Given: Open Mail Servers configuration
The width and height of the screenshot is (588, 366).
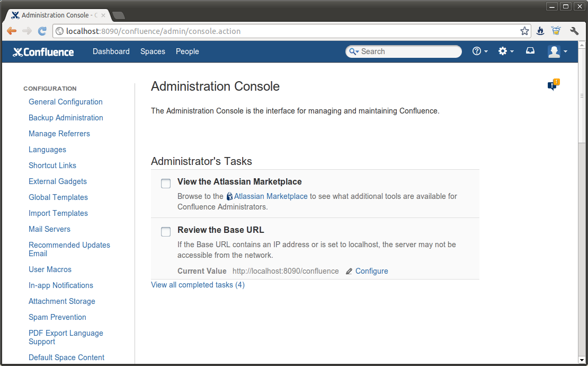Looking at the screenshot, I should click(x=49, y=229).
